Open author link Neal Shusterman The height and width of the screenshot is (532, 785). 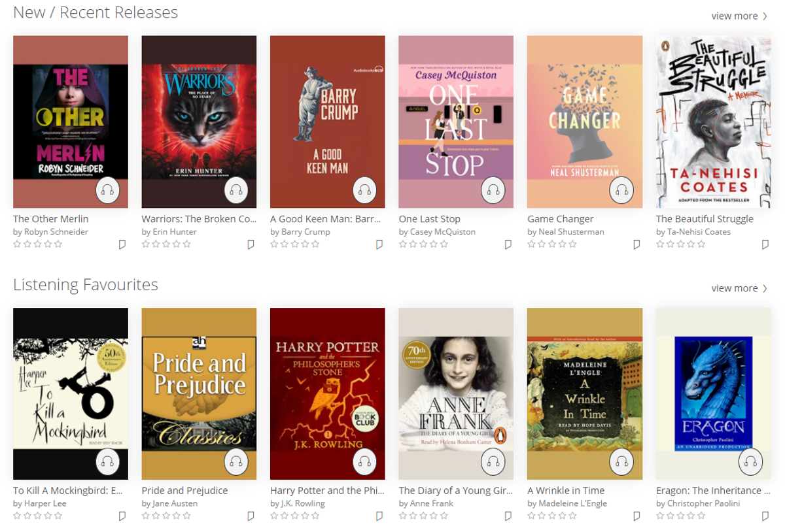(x=570, y=231)
